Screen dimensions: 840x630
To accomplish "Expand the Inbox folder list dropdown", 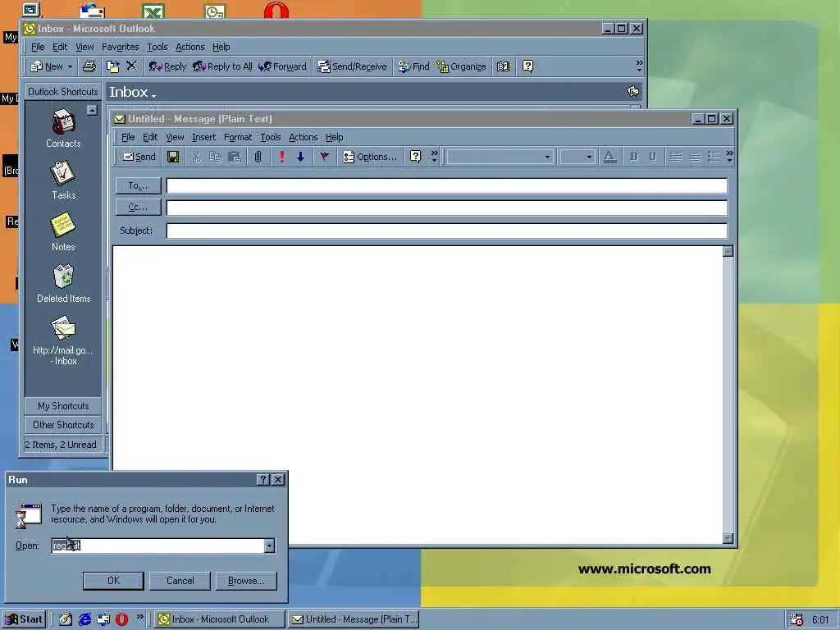I will coord(153,95).
